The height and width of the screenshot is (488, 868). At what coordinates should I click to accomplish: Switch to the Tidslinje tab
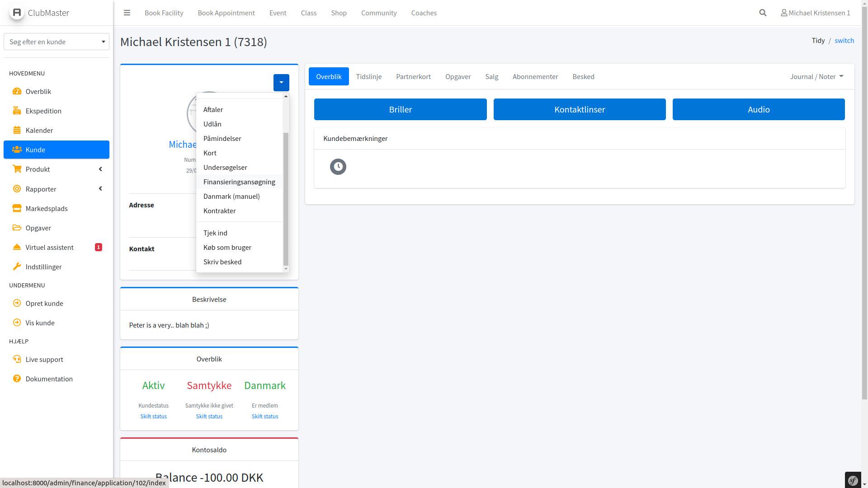click(368, 76)
